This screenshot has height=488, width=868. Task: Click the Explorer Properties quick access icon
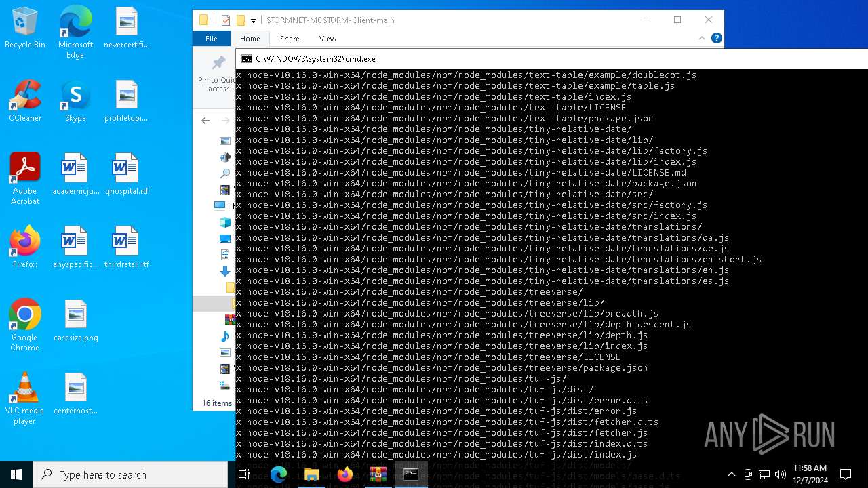[x=226, y=20]
